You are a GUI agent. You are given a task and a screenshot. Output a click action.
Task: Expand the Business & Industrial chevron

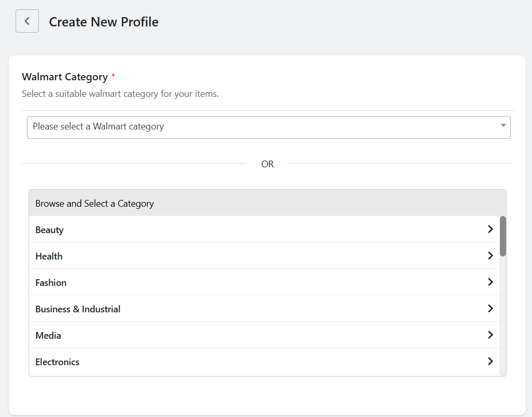[x=490, y=309]
